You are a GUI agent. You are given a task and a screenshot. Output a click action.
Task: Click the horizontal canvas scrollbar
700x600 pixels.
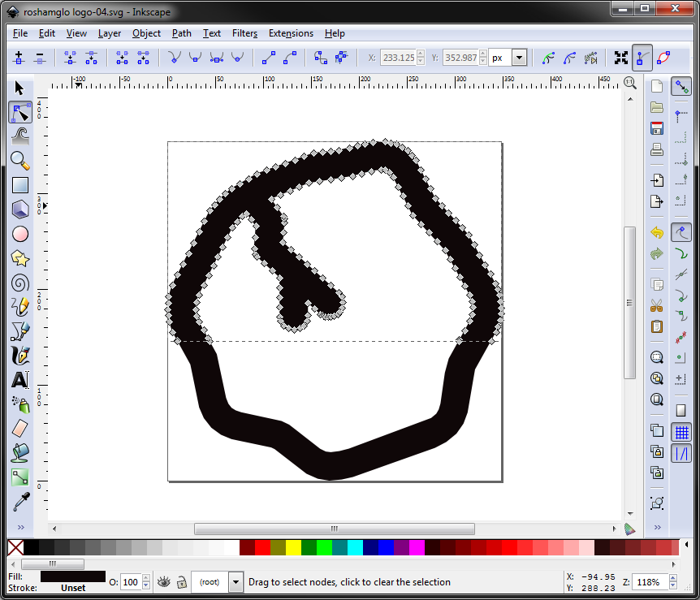point(334,529)
